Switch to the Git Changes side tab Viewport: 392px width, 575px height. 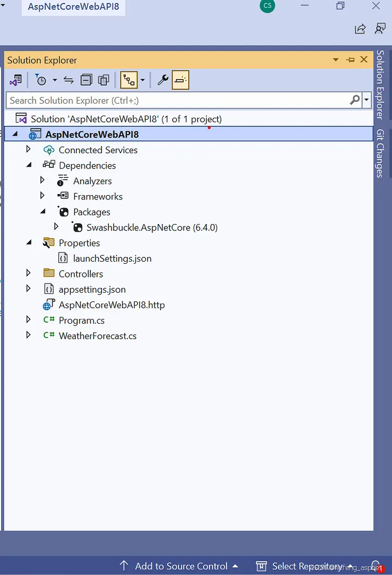tap(380, 153)
